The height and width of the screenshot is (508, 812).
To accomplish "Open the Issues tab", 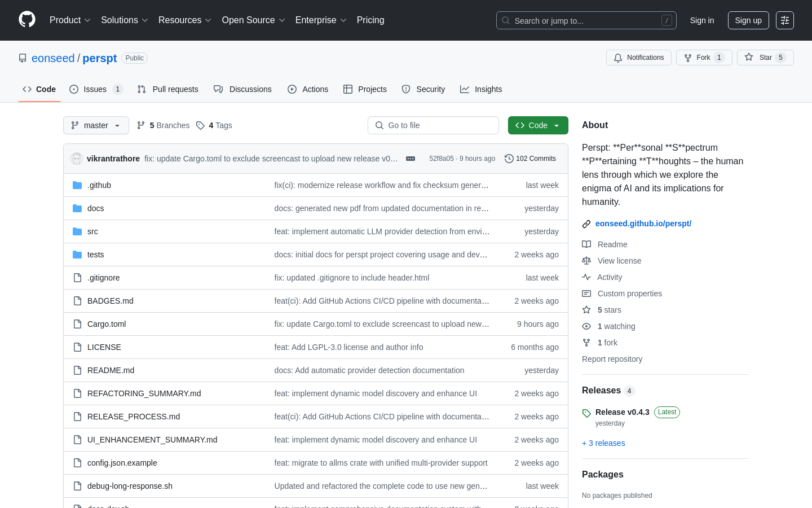I will click(96, 89).
